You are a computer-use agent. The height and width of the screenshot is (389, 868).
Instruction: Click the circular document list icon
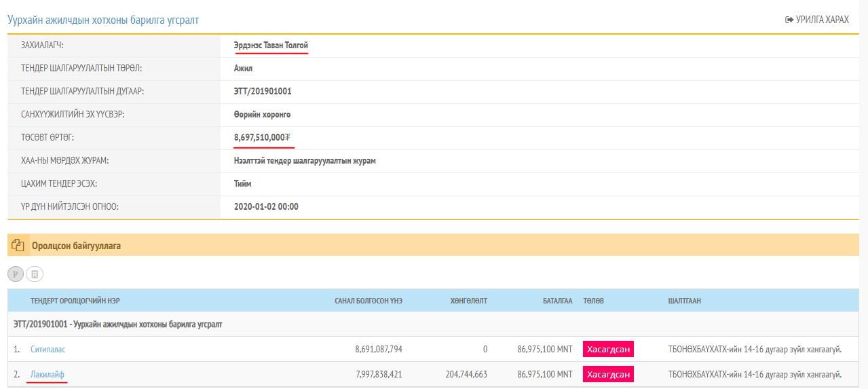35,274
